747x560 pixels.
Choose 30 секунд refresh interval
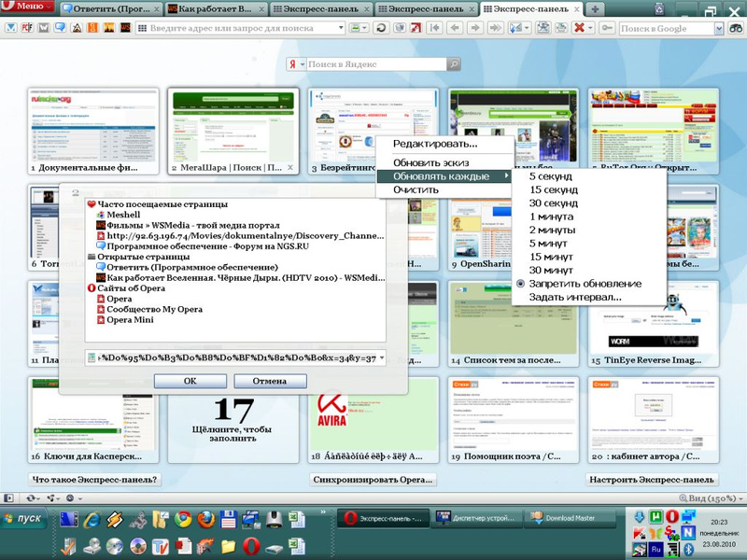(553, 203)
